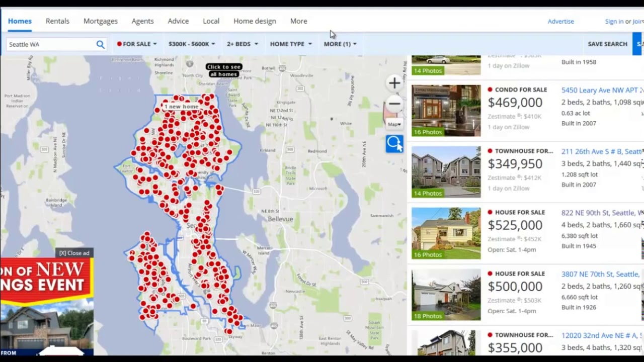Screen dimensions: 644x362
Task: Click the $525,000 house photo thumbnail
Action: [x=446, y=233]
